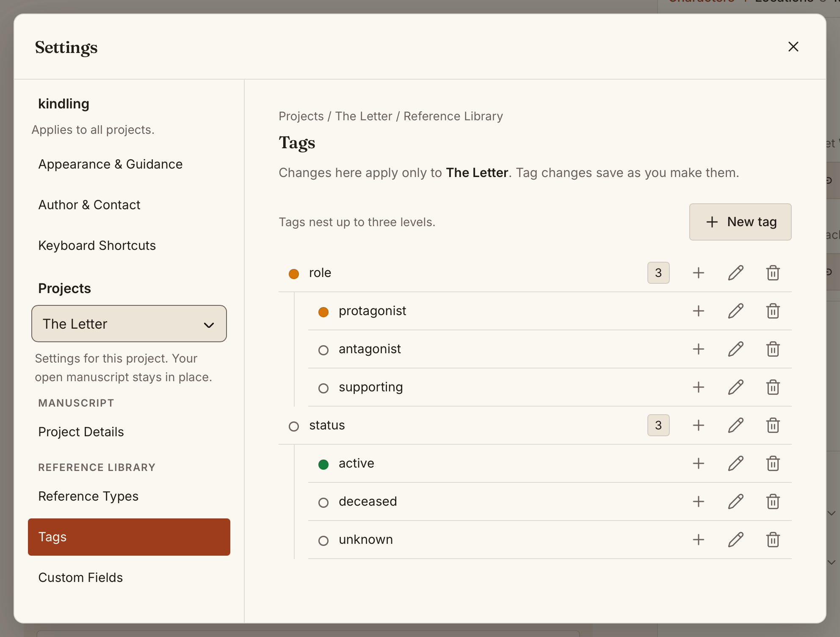This screenshot has width=840, height=637.
Task: Click the orange color dot of role
Action: tap(294, 274)
